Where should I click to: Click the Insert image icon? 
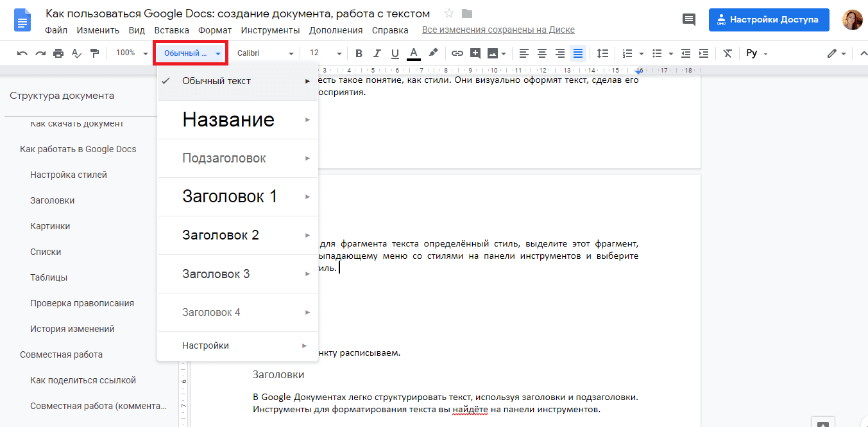tap(493, 53)
